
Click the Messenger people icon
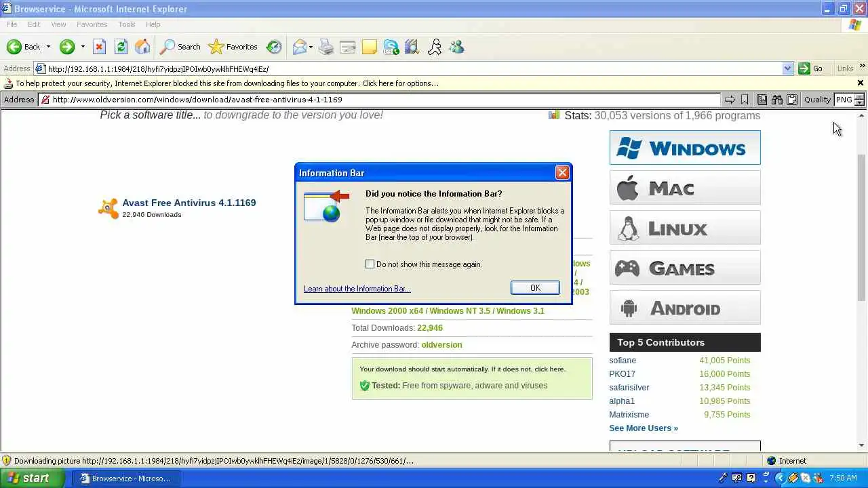point(456,47)
